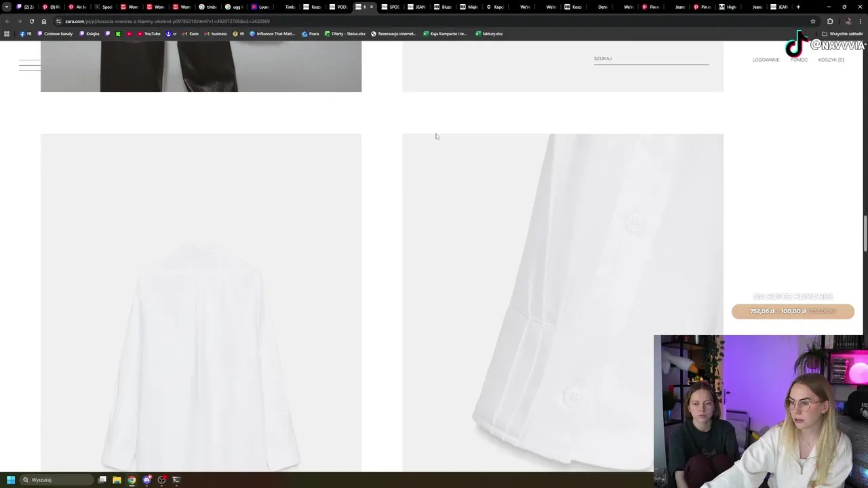Open the Zara hamburger menu
The height and width of the screenshot is (488, 868).
29,66
